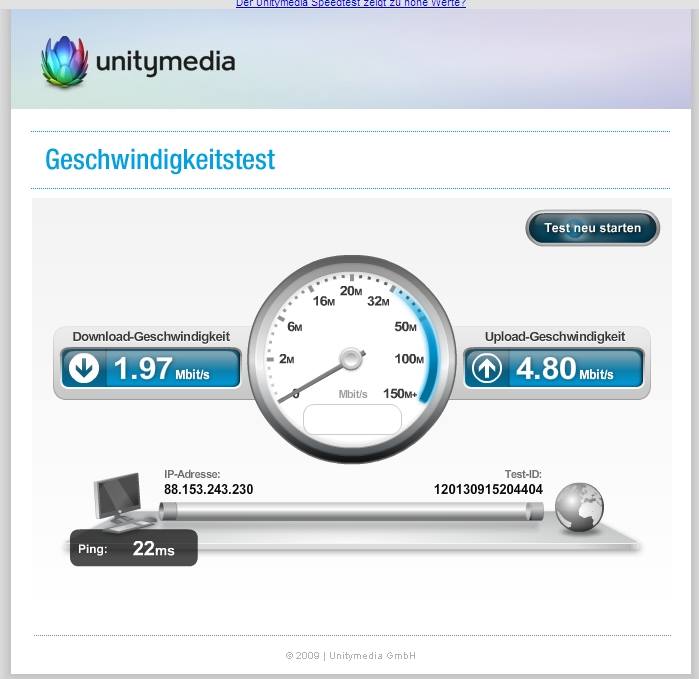Click the Ping 22ms badge
Screen dimensions: 699x679
[x=134, y=548]
